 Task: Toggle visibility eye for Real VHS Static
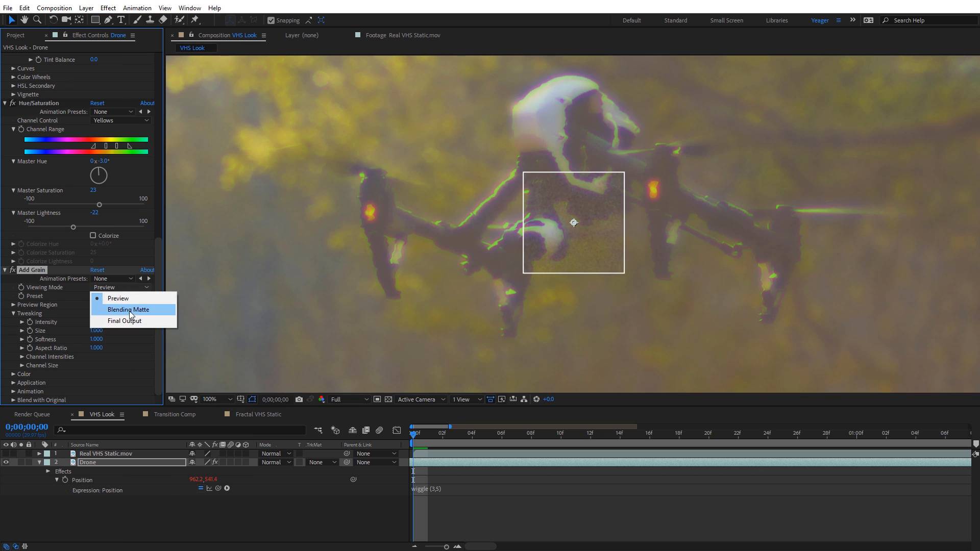[x=6, y=453]
